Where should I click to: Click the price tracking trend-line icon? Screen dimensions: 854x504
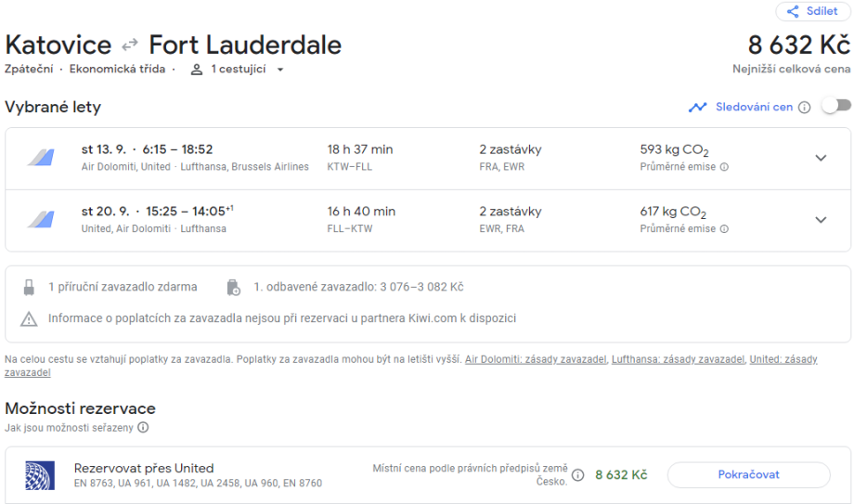698,107
